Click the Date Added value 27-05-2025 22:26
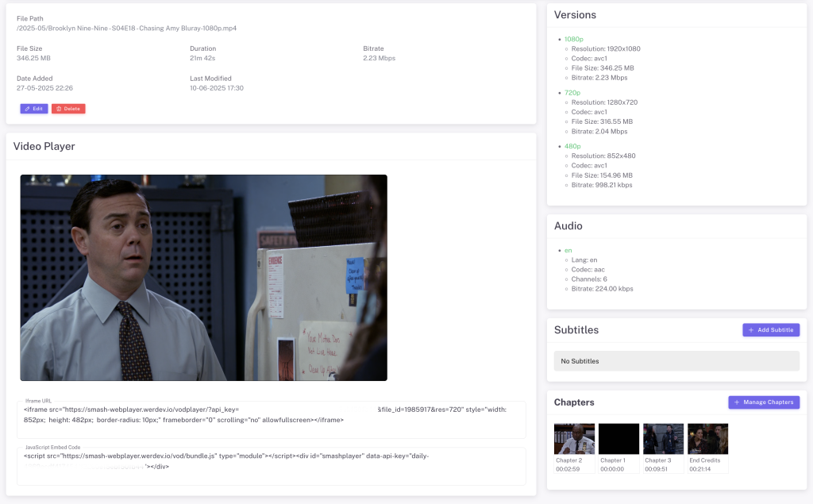 pyautogui.click(x=44, y=88)
